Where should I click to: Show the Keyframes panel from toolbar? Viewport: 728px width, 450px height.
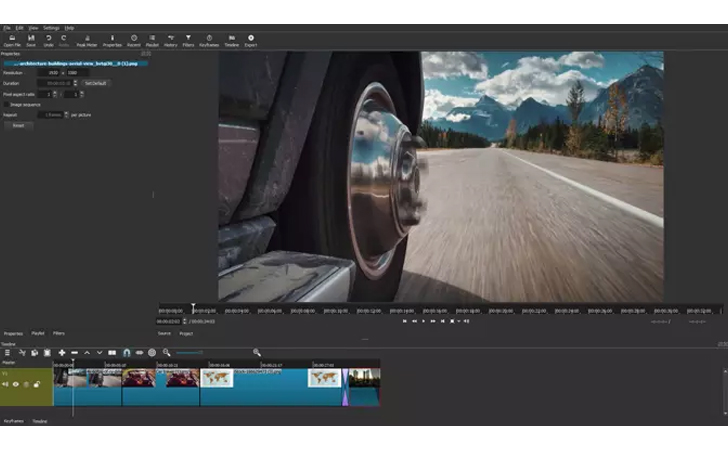tap(209, 41)
